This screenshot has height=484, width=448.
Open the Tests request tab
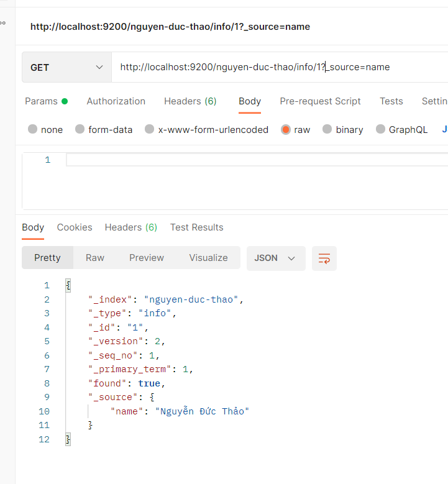point(391,101)
